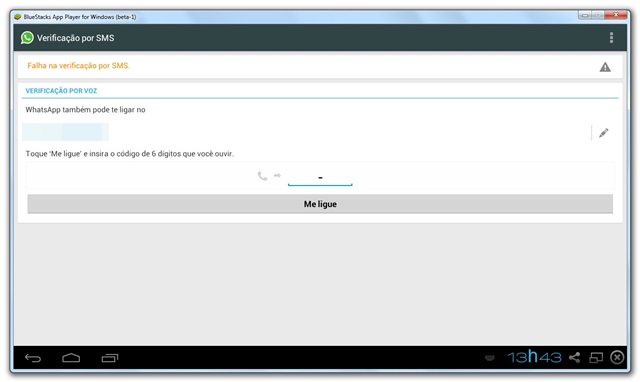Open the recent apps button

[110, 358]
